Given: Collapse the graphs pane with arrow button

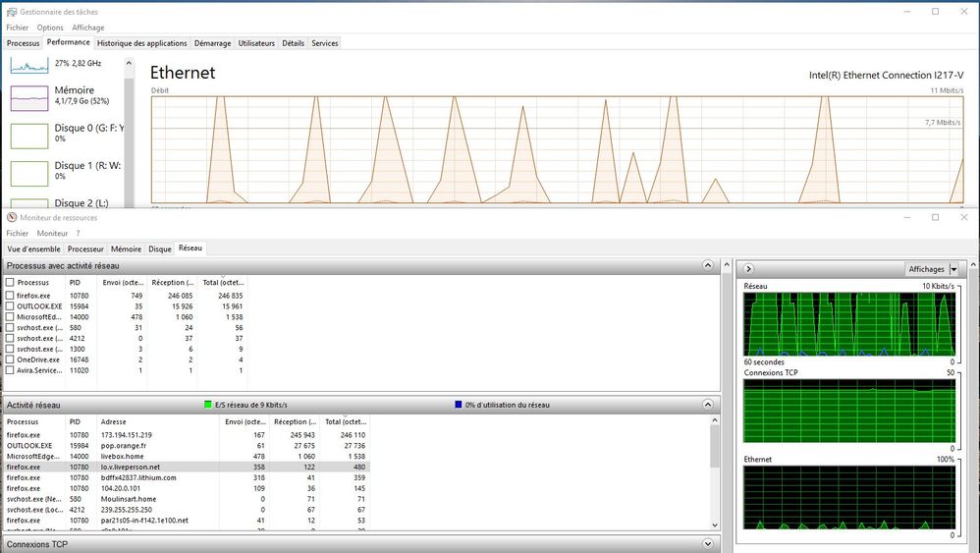Looking at the screenshot, I should pyautogui.click(x=749, y=268).
